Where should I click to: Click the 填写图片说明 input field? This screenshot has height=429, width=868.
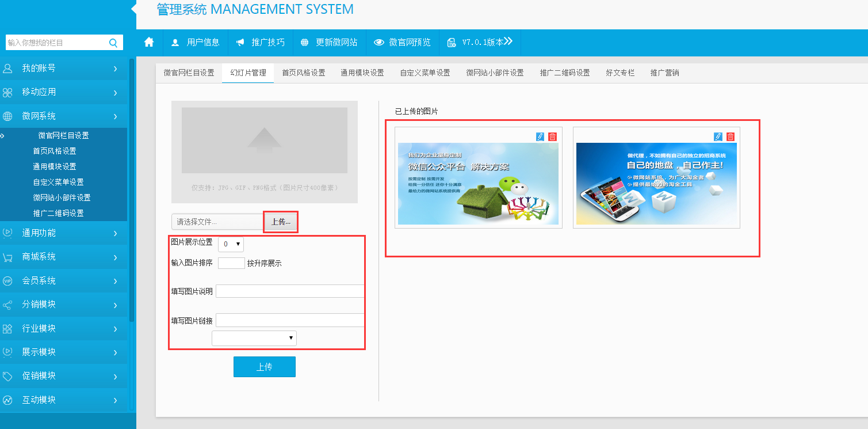tap(290, 291)
